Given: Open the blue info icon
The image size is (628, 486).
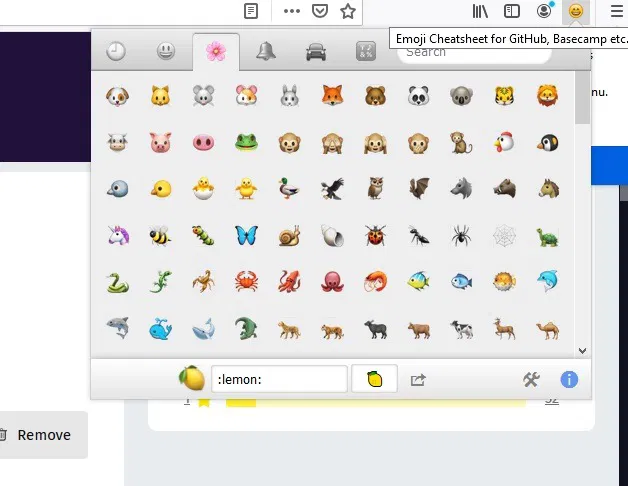Looking at the screenshot, I should [x=569, y=379].
